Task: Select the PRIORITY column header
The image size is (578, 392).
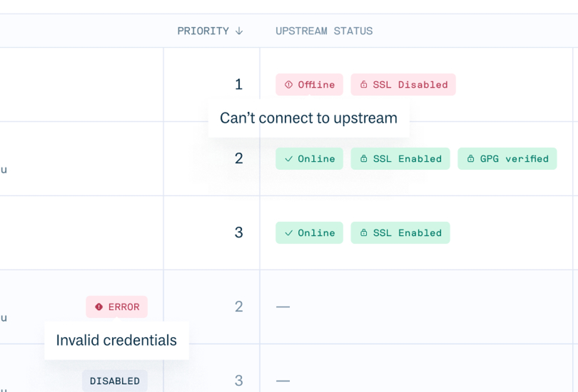Action: [204, 31]
